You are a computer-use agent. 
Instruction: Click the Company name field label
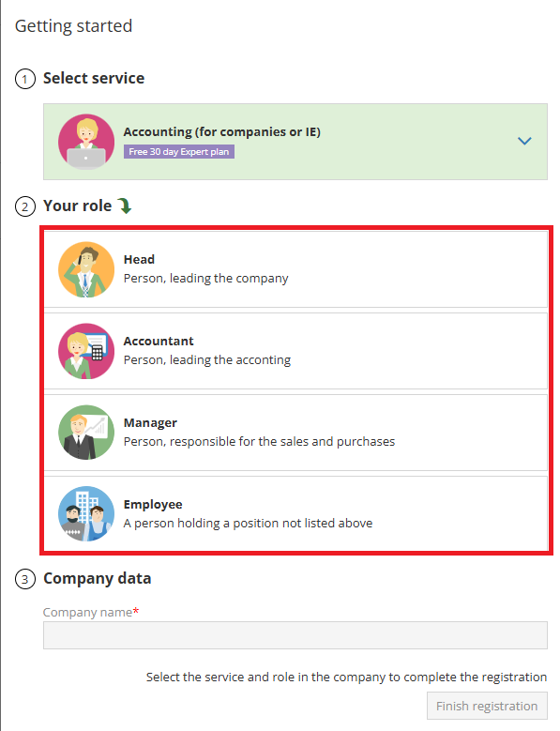point(91,612)
